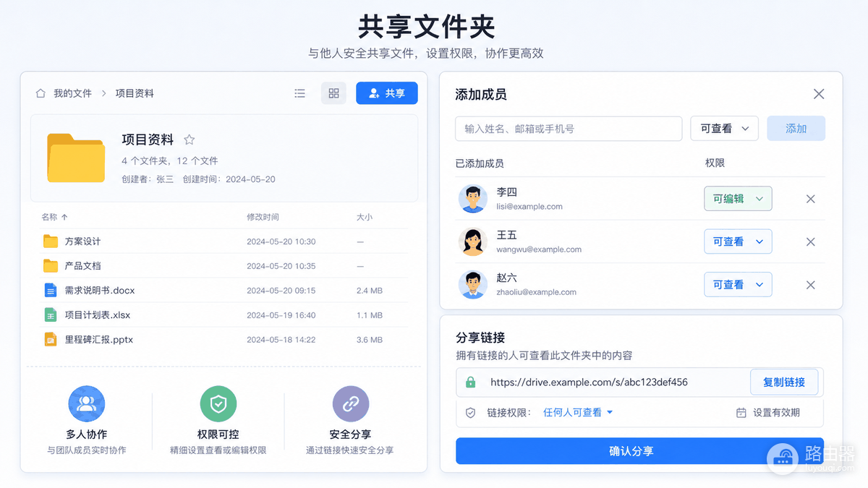Click the calendar icon for 设置有效期

point(741,412)
